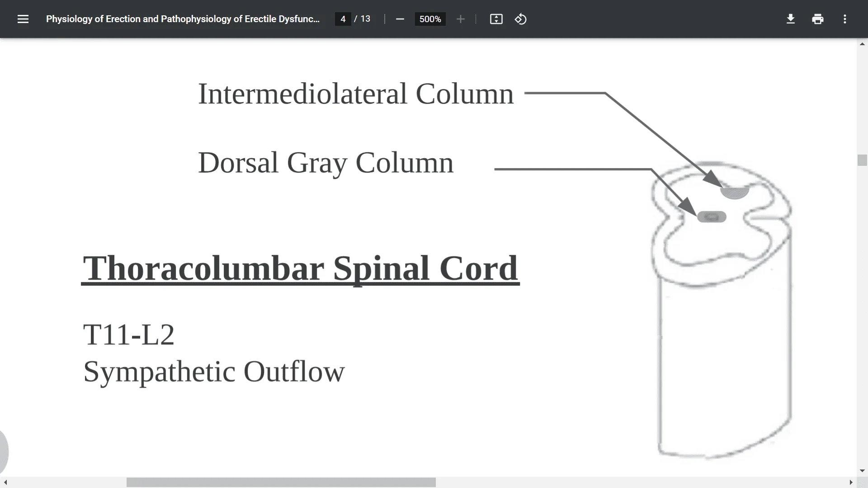The width and height of the screenshot is (868, 488).
Task: Click the 'T11-L2' text
Action: click(129, 335)
